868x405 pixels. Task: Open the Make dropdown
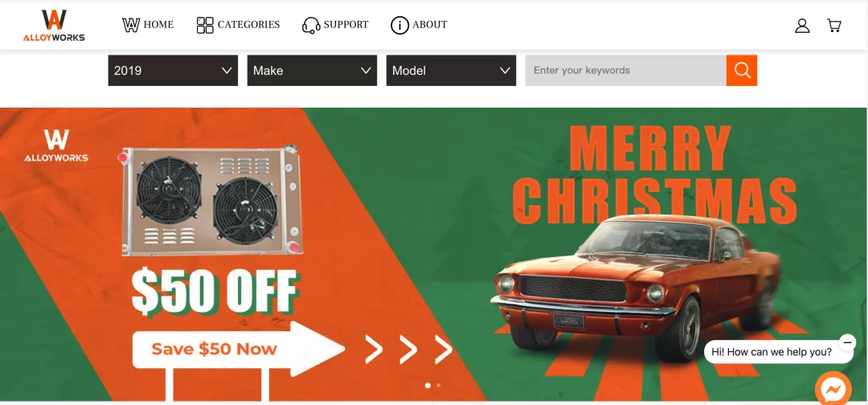[312, 70]
